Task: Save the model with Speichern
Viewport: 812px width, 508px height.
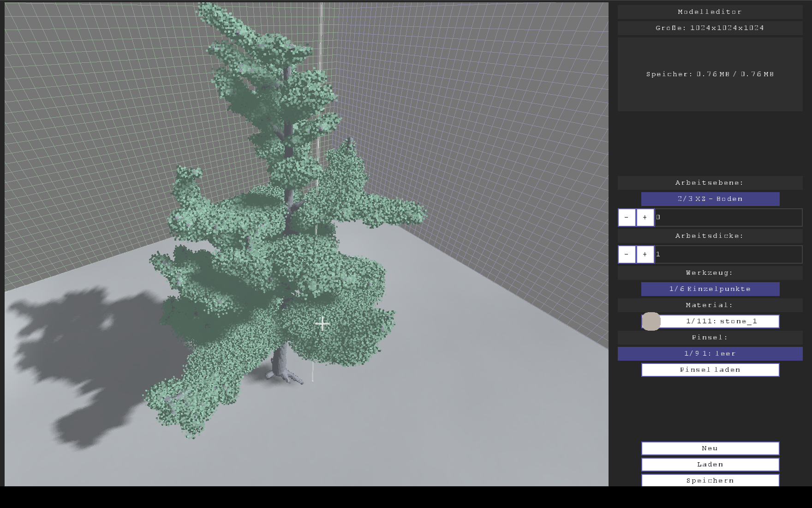Action: (x=710, y=480)
